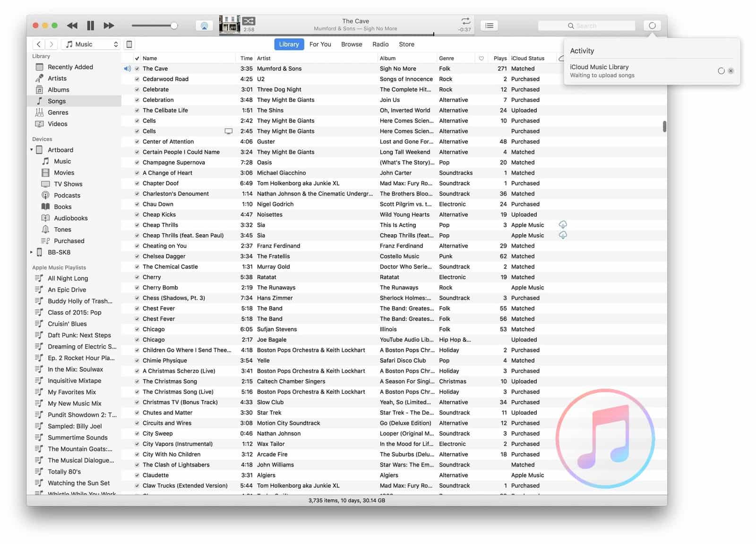Toggle shuffle mode in the player
Viewport: 756px width, 544px height.
pyautogui.click(x=249, y=21)
